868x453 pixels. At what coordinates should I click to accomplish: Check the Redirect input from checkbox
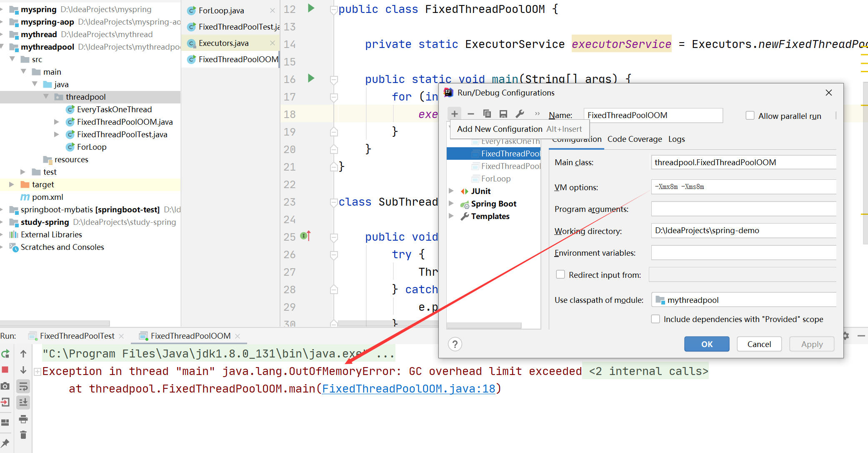[x=560, y=274]
